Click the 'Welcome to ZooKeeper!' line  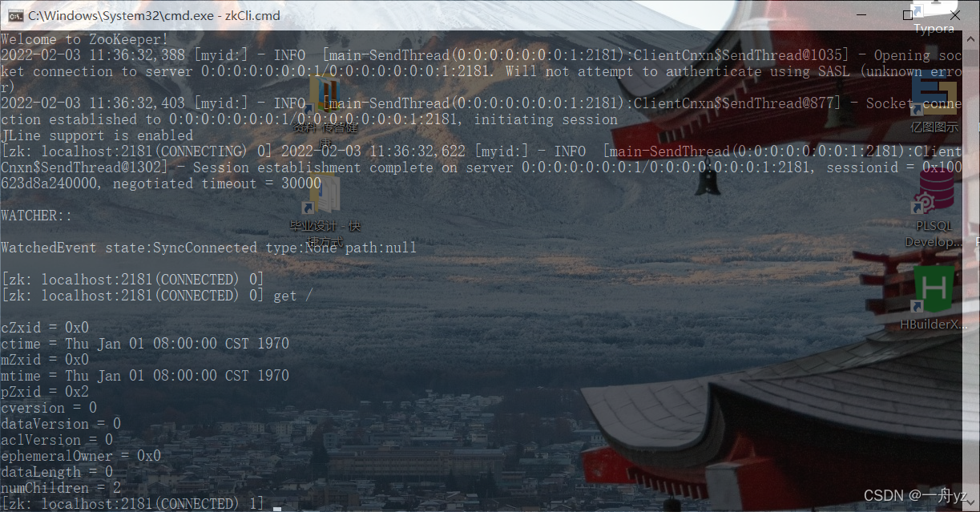point(85,38)
